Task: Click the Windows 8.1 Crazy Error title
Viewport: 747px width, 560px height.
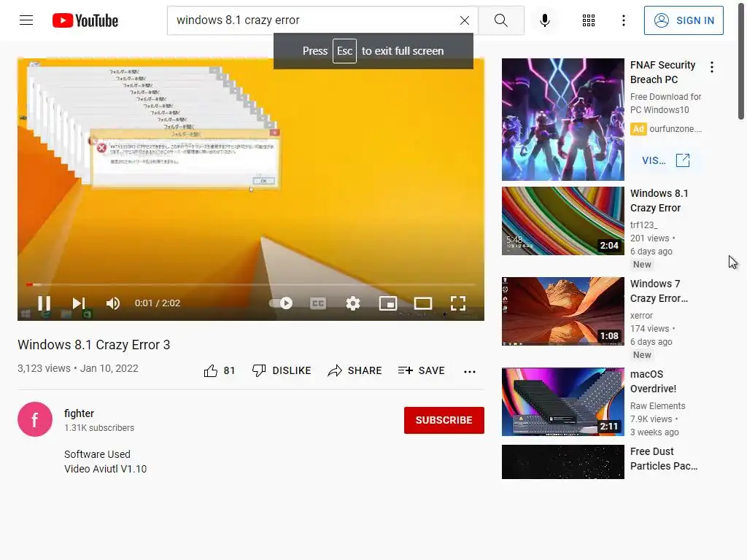Action: click(659, 201)
